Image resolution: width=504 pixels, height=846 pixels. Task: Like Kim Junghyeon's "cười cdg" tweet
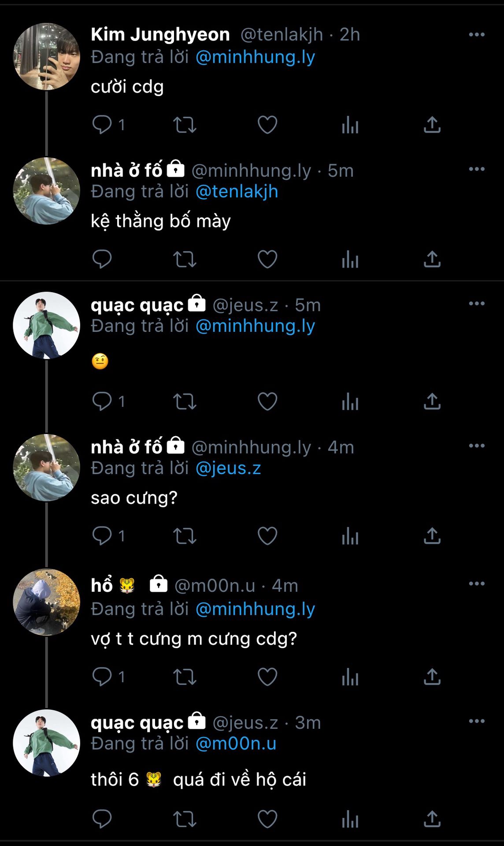(x=267, y=125)
